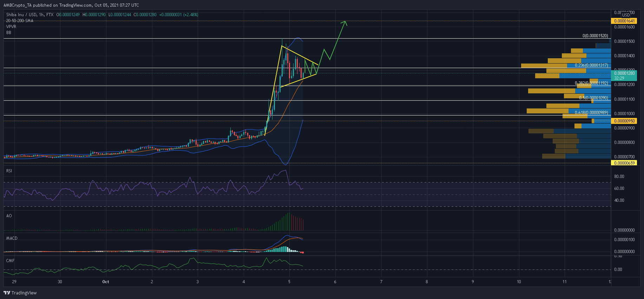The width and height of the screenshot is (644, 299).
Task: Click the RSI 80.00 axis value
Action: pyautogui.click(x=619, y=177)
